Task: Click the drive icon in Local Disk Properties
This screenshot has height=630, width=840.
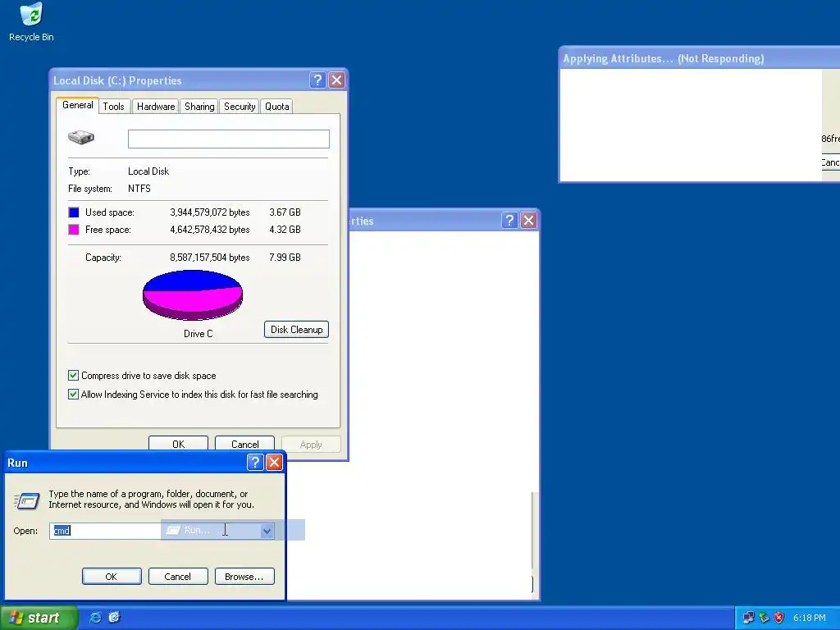Action: point(81,137)
